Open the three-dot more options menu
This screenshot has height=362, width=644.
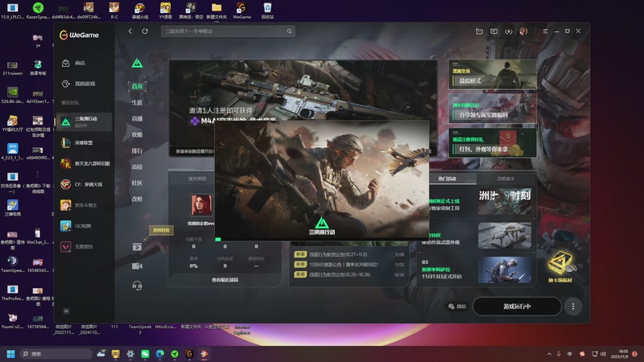click(573, 306)
